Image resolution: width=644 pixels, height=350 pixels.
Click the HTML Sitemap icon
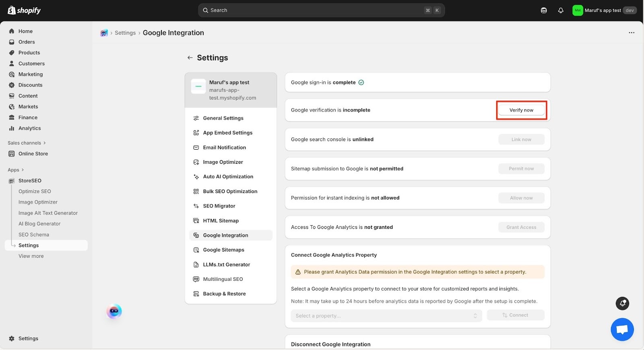point(196,221)
